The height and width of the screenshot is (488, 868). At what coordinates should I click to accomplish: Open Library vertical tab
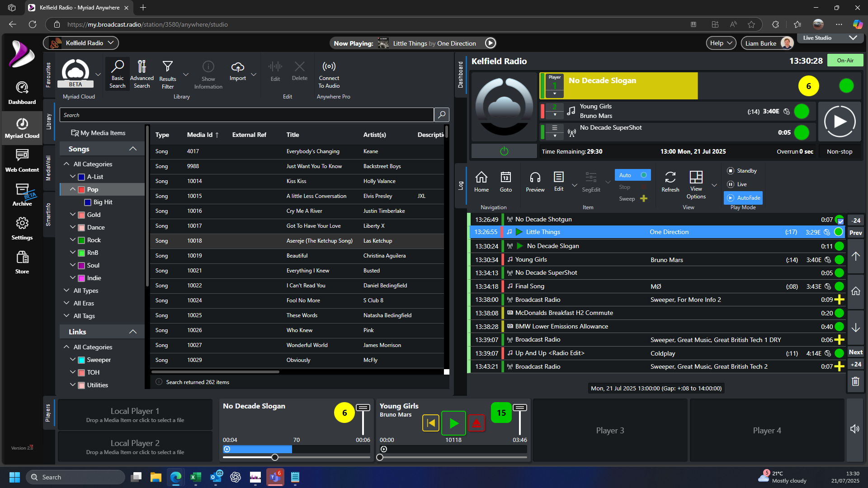(48, 121)
